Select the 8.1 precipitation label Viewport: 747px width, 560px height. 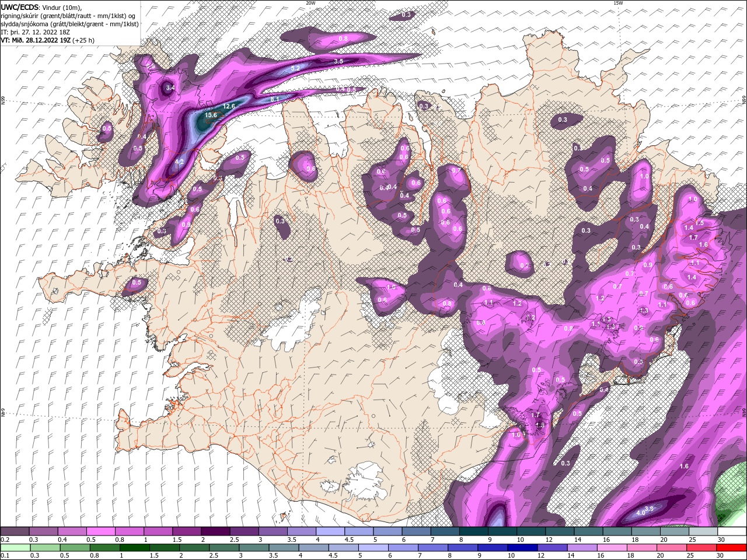(x=275, y=99)
